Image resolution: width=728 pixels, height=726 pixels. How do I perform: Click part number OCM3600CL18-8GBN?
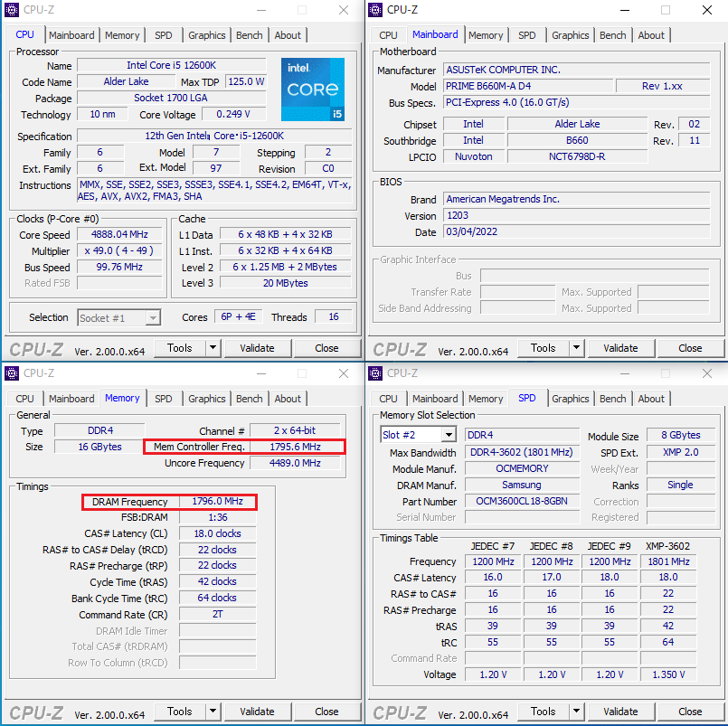click(522, 502)
